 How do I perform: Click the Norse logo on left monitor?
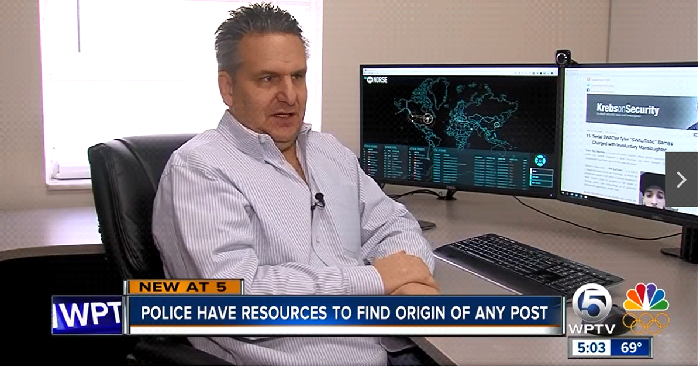pos(377,80)
